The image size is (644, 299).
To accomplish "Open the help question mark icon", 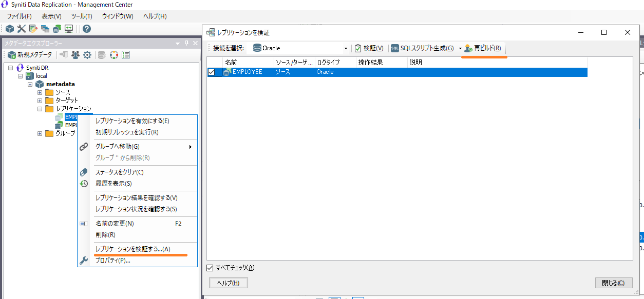I will click(87, 29).
